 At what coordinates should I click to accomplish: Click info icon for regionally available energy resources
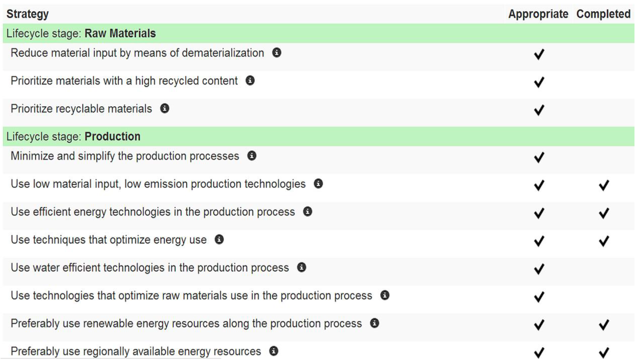click(274, 351)
